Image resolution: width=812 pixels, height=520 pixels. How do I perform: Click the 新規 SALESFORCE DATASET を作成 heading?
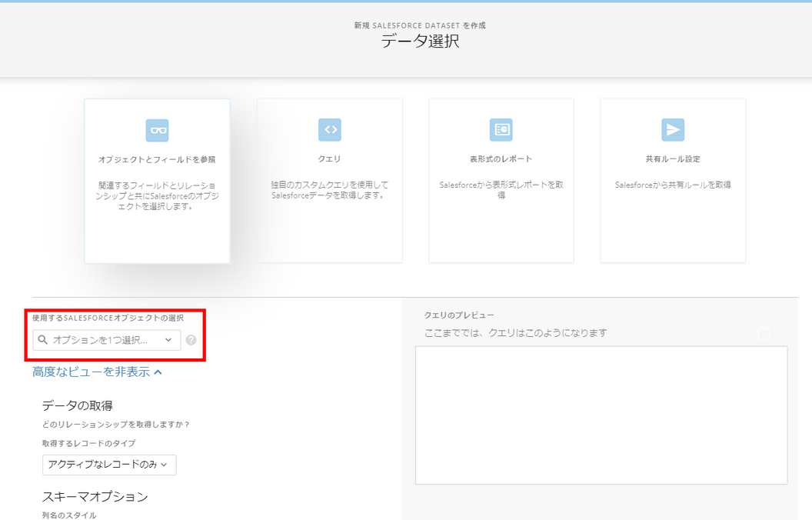(x=420, y=25)
